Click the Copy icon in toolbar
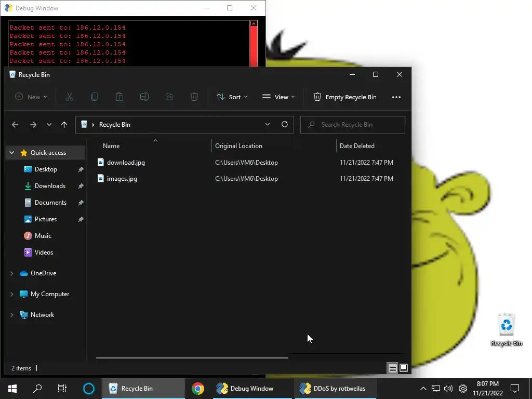The width and height of the screenshot is (532, 399). point(95,97)
